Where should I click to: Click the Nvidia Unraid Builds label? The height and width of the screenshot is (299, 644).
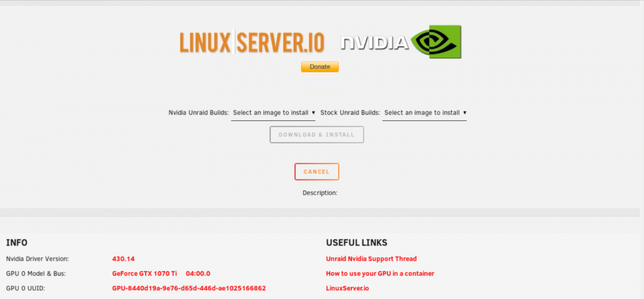tap(198, 113)
